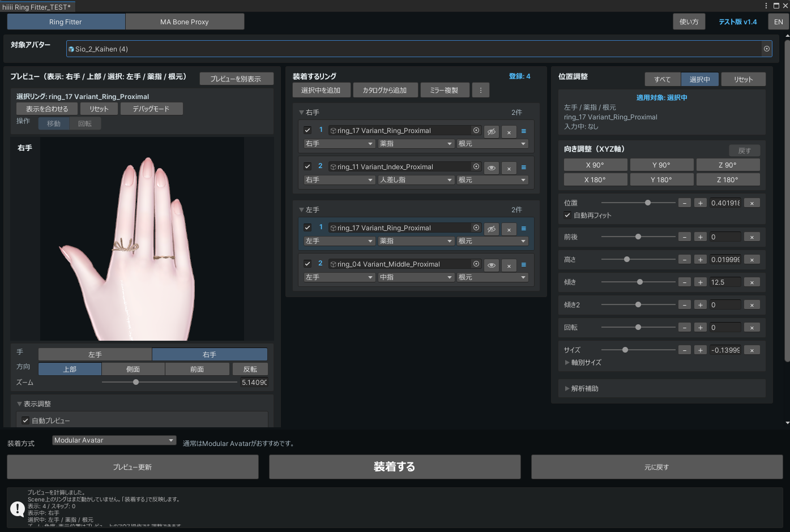
Task: Open object picker for right-hand ring_17 entry
Action: click(476, 130)
